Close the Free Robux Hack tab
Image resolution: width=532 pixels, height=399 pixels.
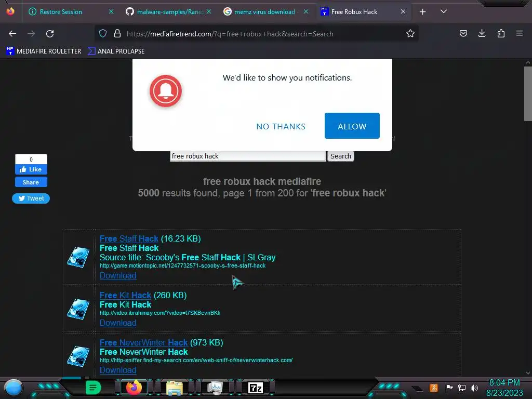pos(403,12)
